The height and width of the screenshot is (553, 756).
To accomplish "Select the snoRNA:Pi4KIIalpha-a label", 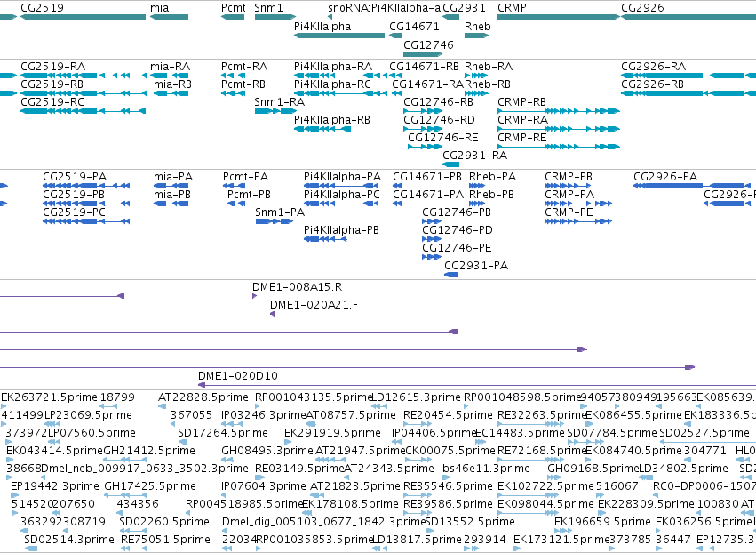I will (x=385, y=8).
